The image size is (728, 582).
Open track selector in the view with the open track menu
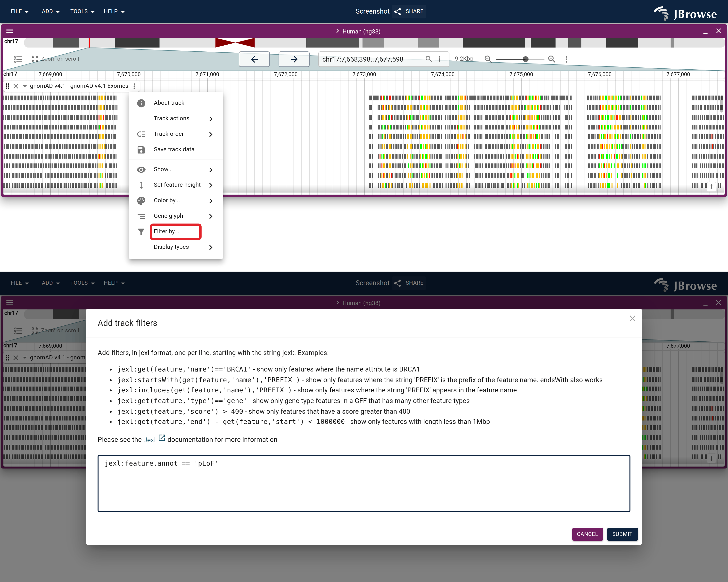click(x=18, y=59)
